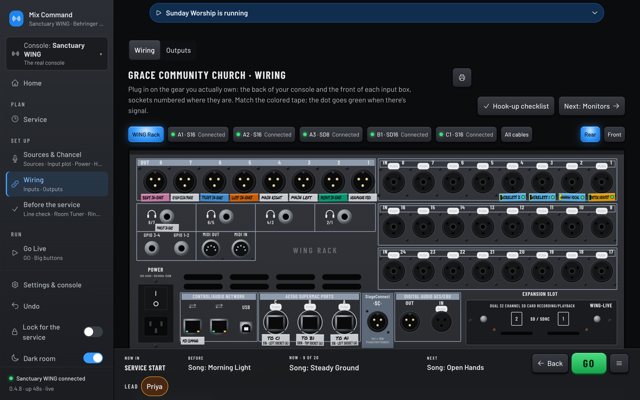Switch to Front view of rack
The height and width of the screenshot is (400, 640).
(x=614, y=134)
